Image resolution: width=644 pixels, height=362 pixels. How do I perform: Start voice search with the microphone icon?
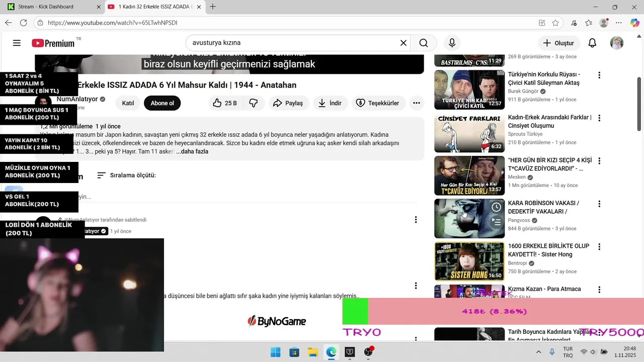[x=452, y=43]
